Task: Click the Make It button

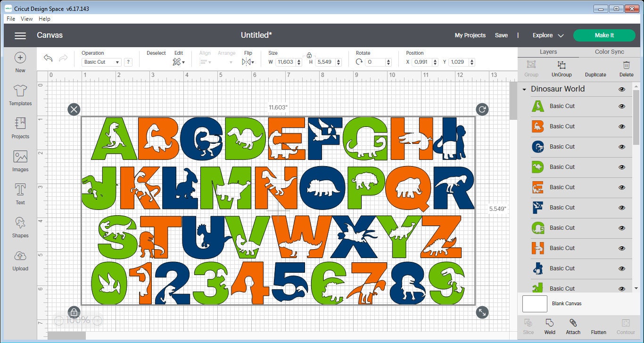Action: 604,35
